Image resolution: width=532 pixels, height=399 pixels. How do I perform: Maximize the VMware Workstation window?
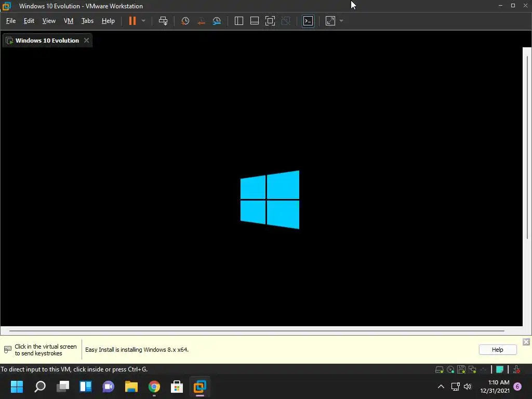[513, 5]
